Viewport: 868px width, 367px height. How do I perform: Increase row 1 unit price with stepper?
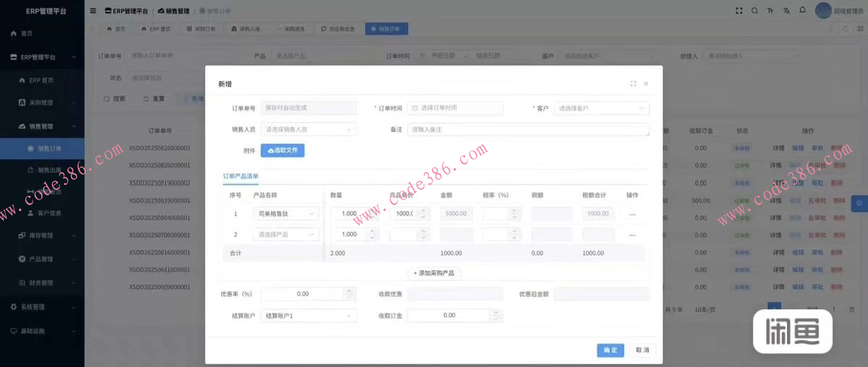(424, 211)
